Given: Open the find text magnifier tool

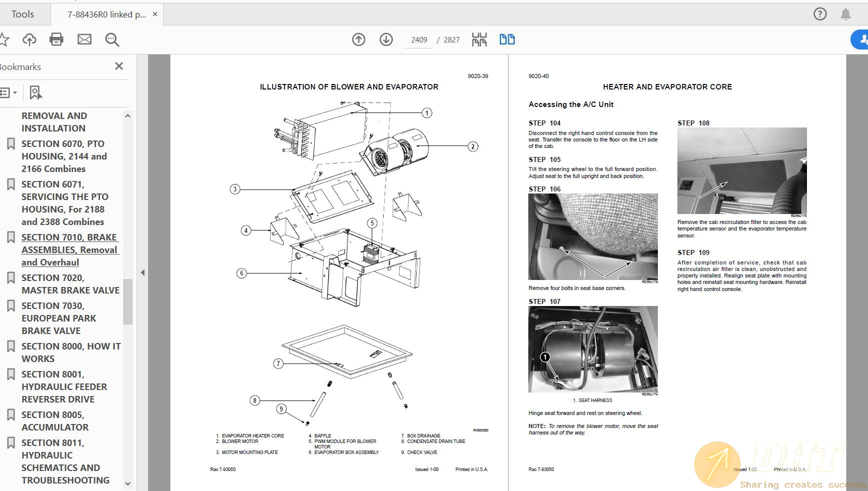Looking at the screenshot, I should (112, 40).
